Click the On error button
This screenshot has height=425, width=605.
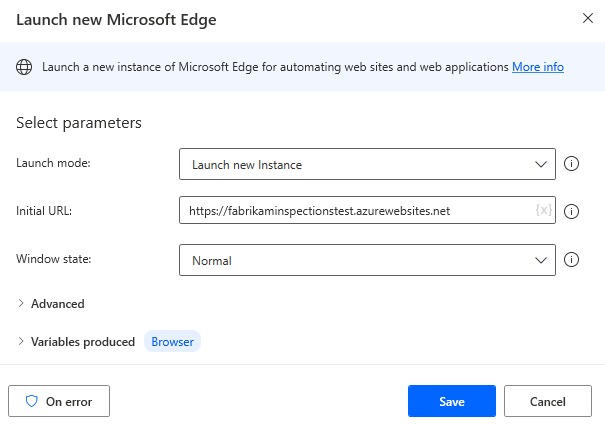click(x=59, y=401)
